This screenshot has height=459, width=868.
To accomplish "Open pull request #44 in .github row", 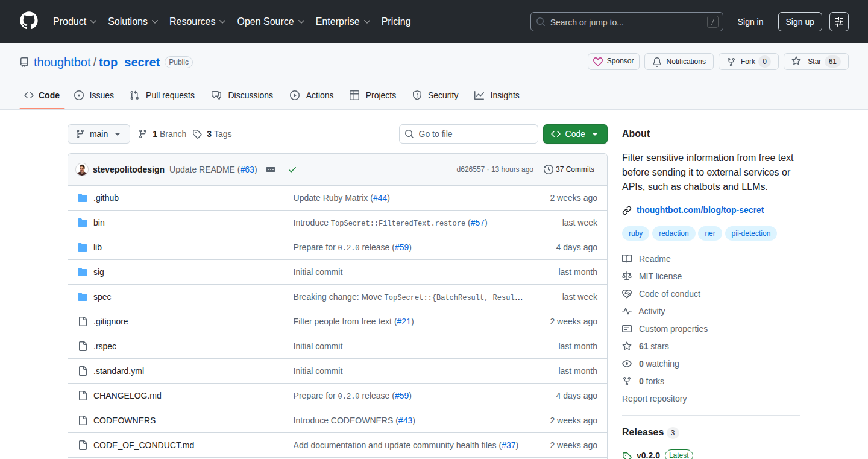I will pyautogui.click(x=380, y=198).
